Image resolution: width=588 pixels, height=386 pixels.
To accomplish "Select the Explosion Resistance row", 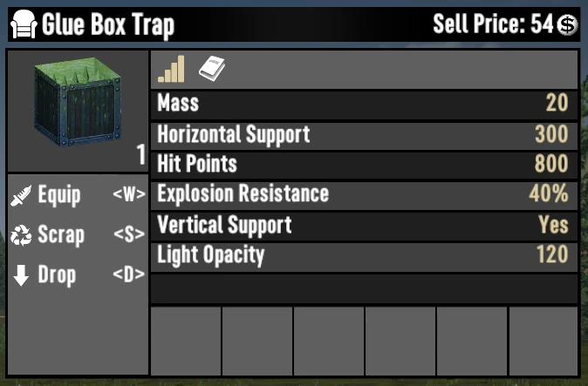I will tap(364, 196).
